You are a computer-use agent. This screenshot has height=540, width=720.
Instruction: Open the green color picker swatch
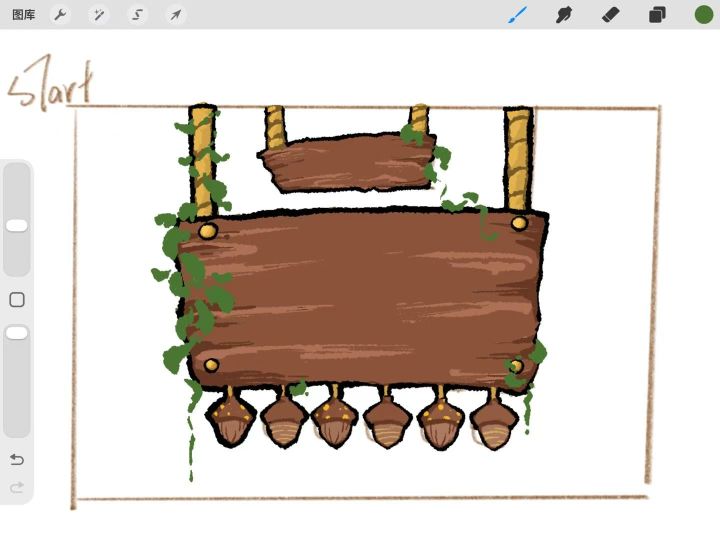coord(703,15)
